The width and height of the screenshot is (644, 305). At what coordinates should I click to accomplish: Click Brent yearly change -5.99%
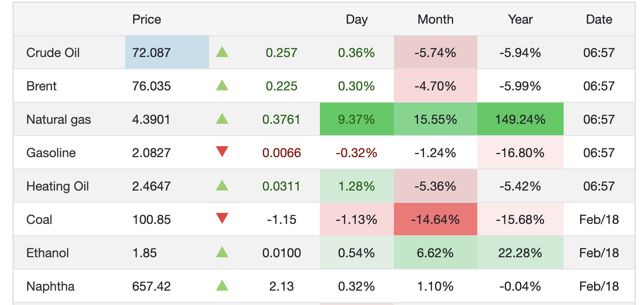tap(520, 86)
